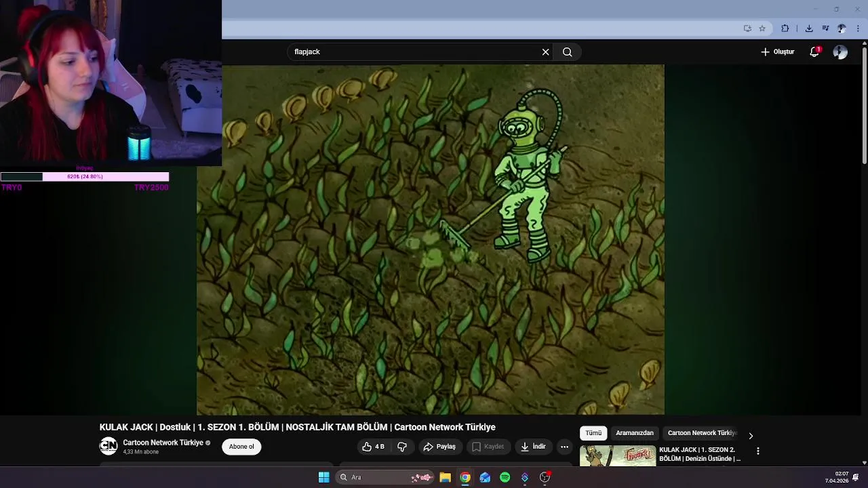Open the Chrome profile avatar
This screenshot has width=868, height=488.
842,28
